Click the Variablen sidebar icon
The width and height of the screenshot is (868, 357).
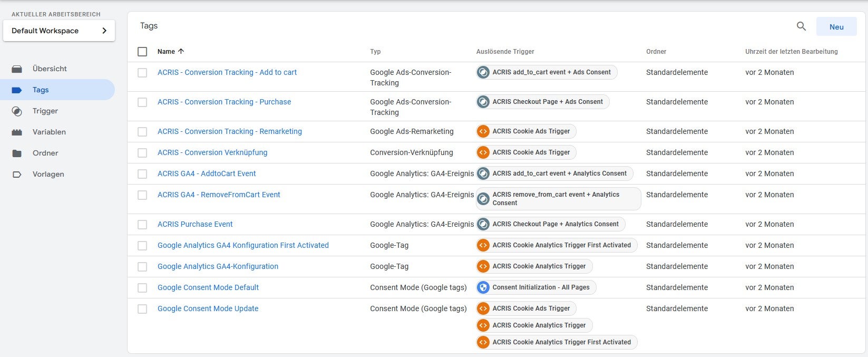click(17, 132)
